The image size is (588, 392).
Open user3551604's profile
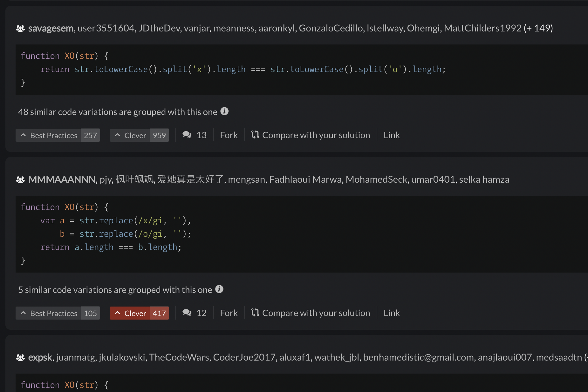(106, 28)
